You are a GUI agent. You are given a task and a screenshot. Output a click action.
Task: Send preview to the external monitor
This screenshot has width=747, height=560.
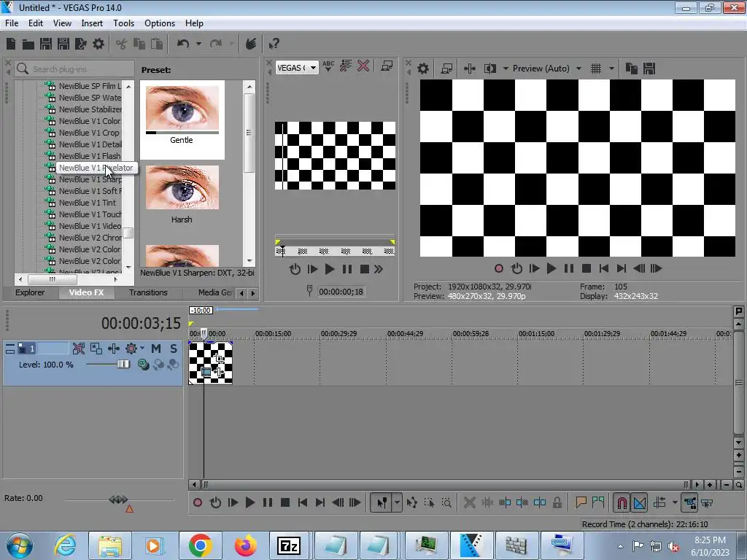446,69
